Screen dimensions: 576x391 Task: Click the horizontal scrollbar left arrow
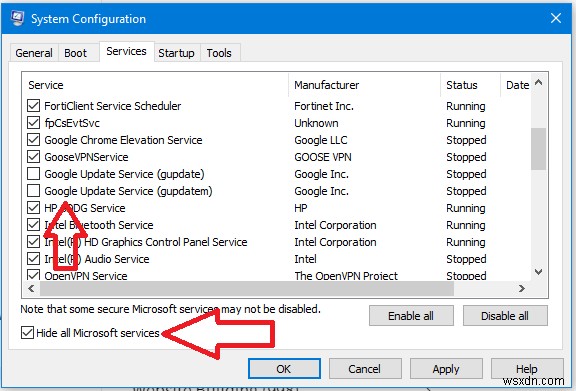tap(32, 288)
